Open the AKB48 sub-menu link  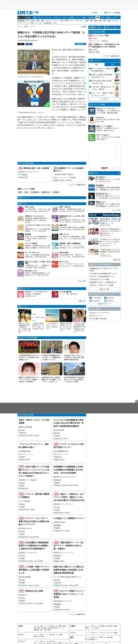(x=33, y=21)
